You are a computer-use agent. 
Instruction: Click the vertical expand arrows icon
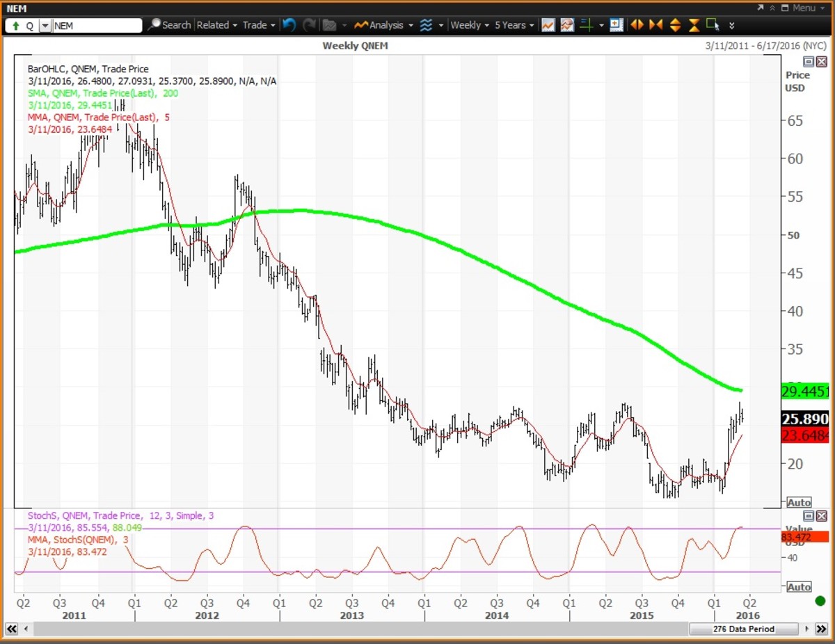[x=675, y=25]
